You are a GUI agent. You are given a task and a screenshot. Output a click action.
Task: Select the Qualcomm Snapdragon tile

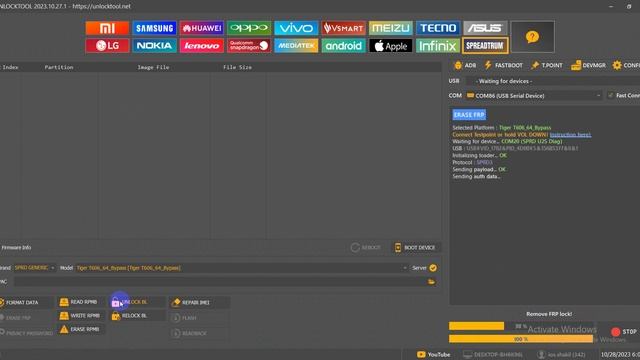(249, 46)
